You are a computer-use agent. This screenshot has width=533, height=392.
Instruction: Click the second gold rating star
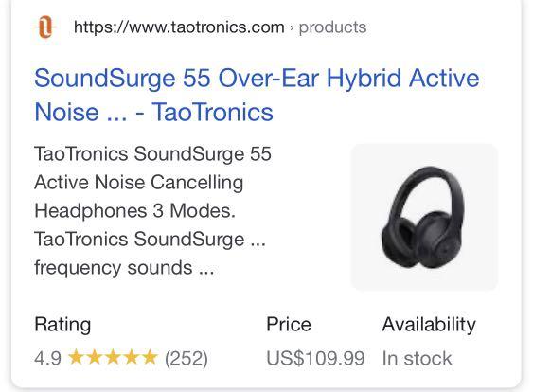click(x=95, y=357)
